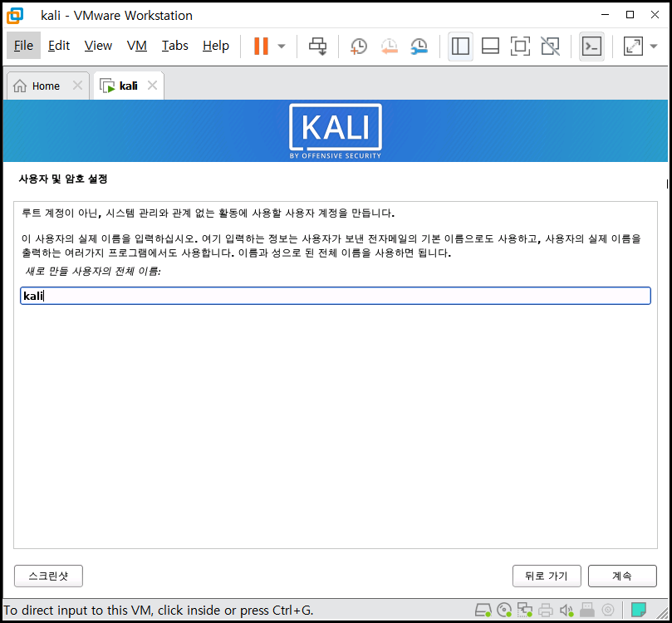
Task: Minimize the VMware Workstation window
Action: click(606, 15)
